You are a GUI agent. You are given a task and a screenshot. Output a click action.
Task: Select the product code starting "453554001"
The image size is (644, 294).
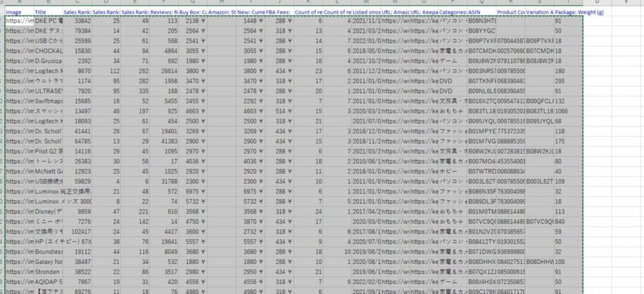tap(511, 161)
